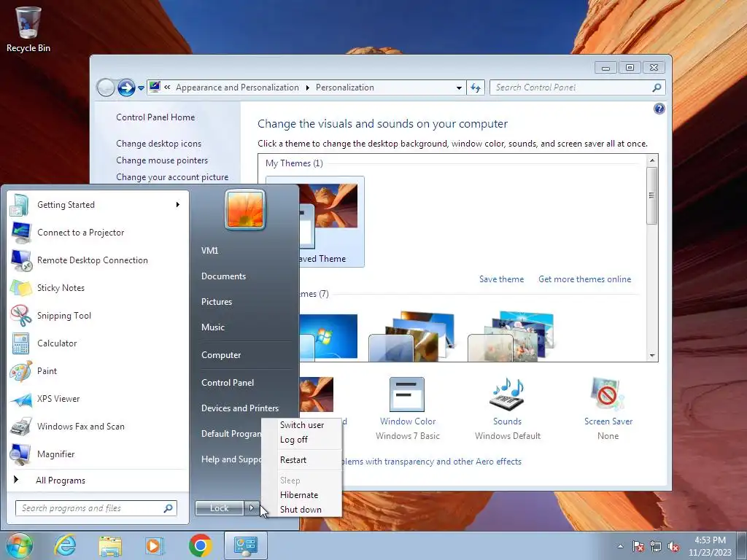
Task: Launch Connect to a Projector
Action: [x=98, y=233]
